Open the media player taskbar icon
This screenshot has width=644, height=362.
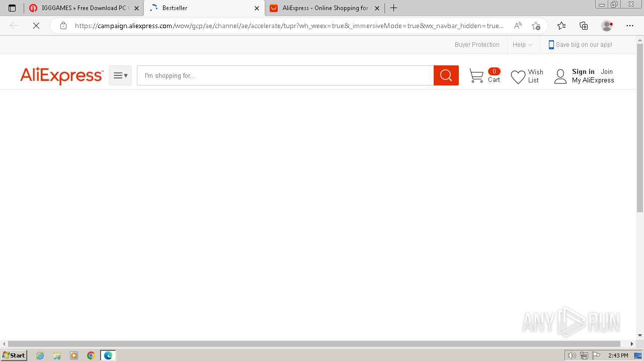click(x=74, y=355)
